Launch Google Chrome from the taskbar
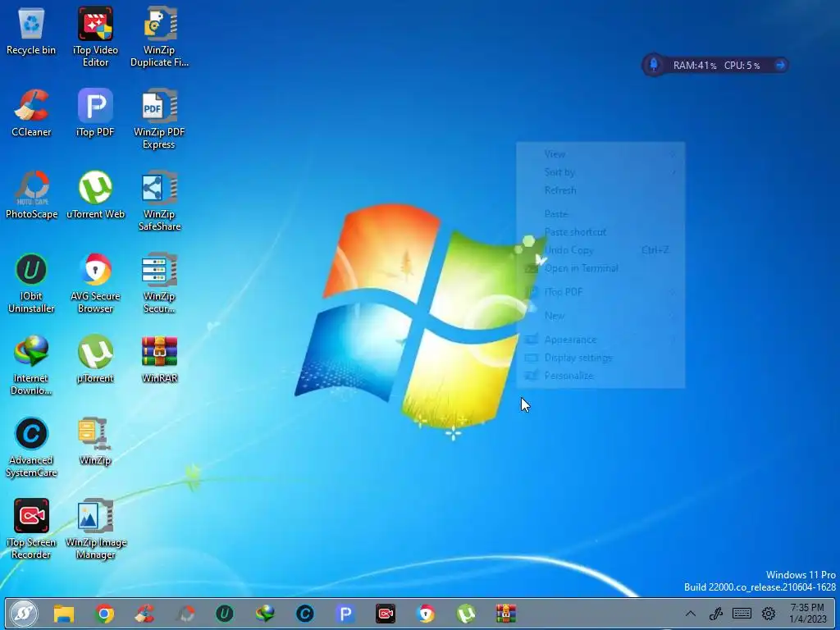This screenshot has width=840, height=630. pos(104,614)
